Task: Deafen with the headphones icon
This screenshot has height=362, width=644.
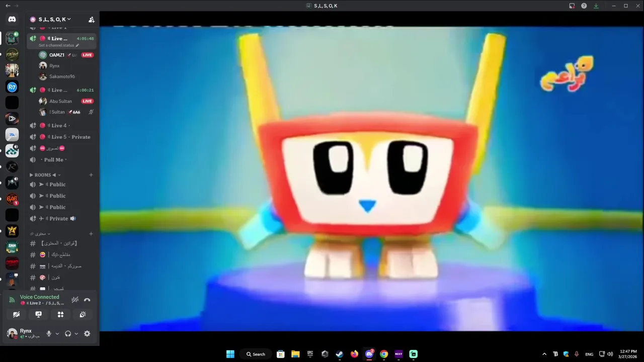Action: [x=68, y=333]
